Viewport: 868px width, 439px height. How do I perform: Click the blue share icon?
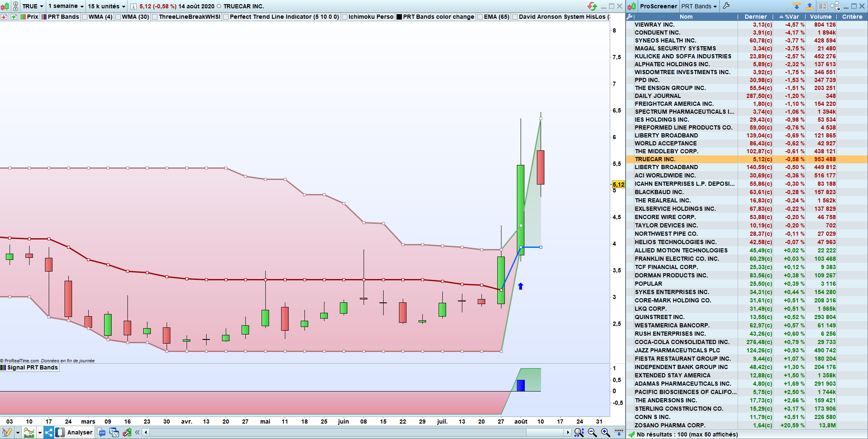pos(49,432)
